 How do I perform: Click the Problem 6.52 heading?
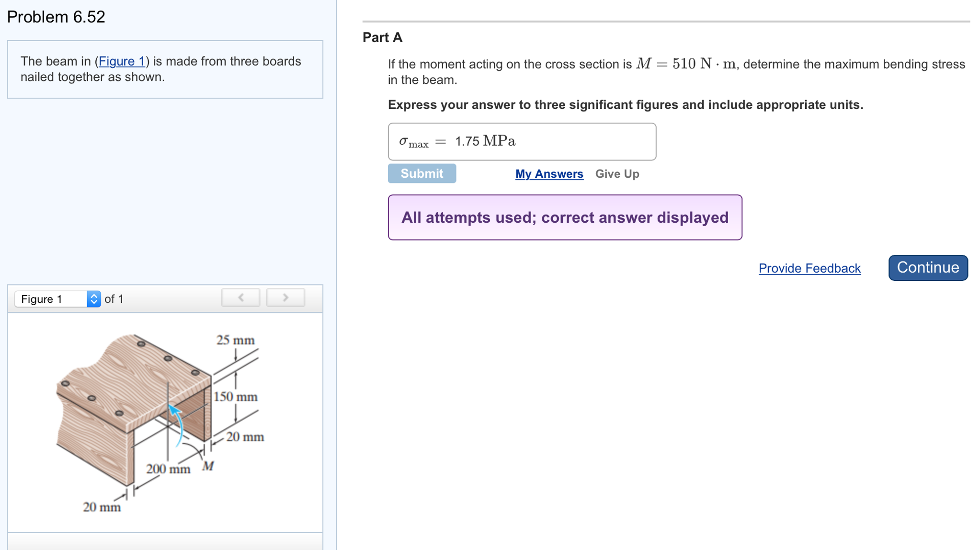pos(56,17)
